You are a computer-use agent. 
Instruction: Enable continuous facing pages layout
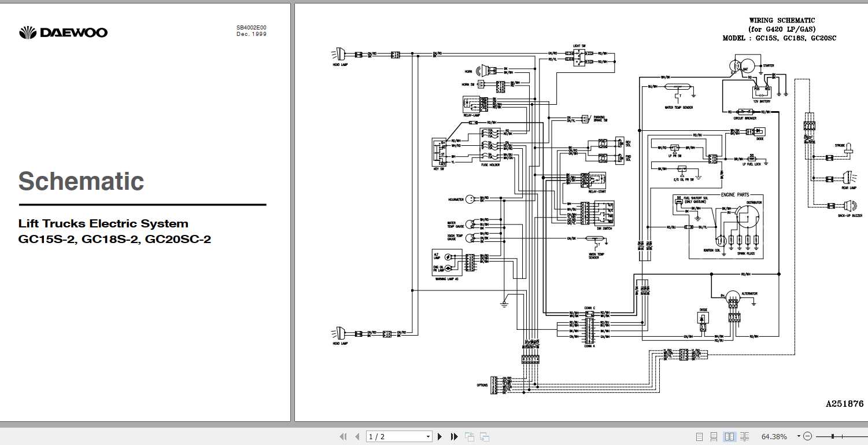745,436
